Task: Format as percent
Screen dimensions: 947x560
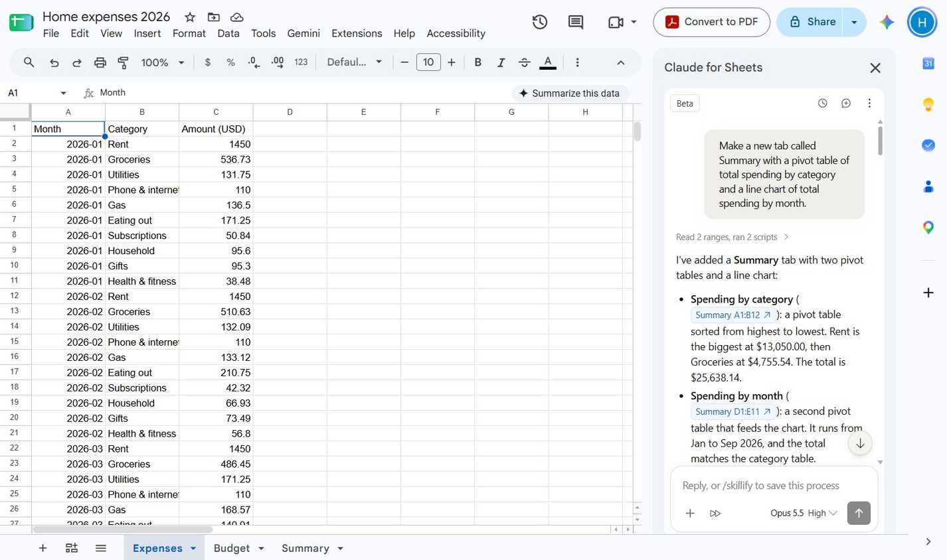Action: [230, 62]
